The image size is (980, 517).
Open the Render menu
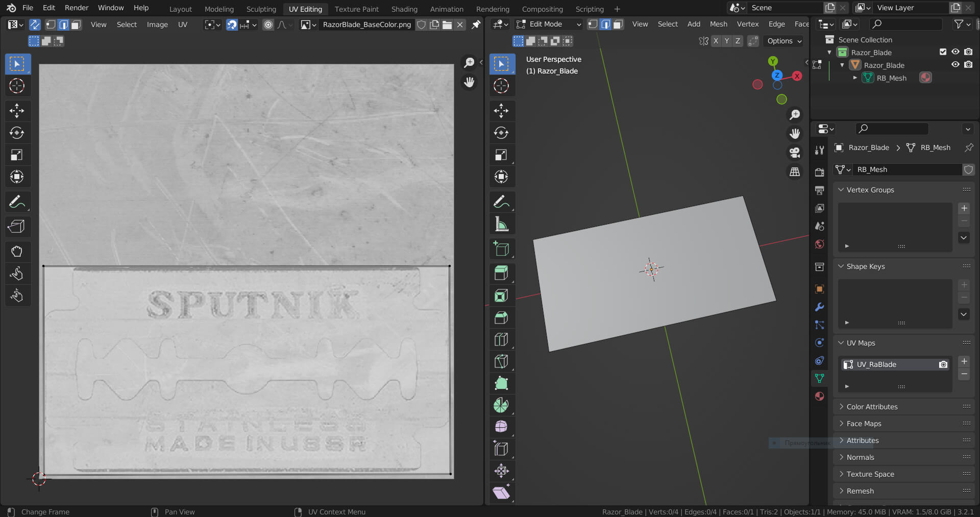tap(77, 8)
